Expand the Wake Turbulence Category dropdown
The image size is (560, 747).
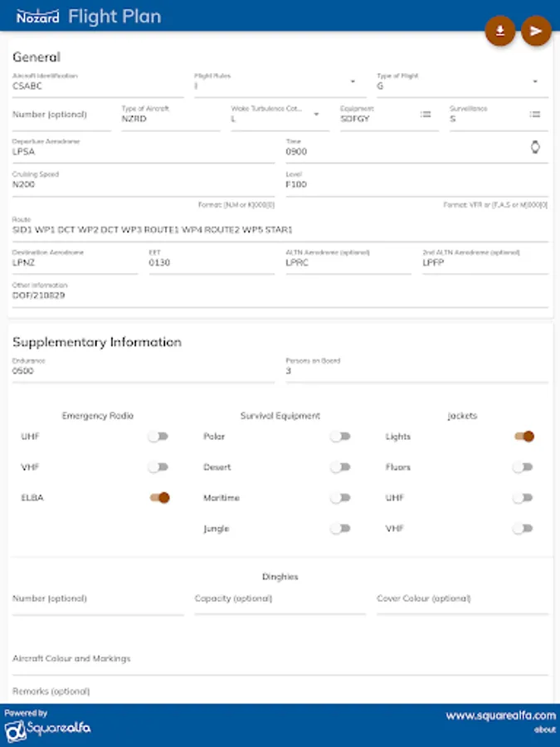click(x=316, y=115)
